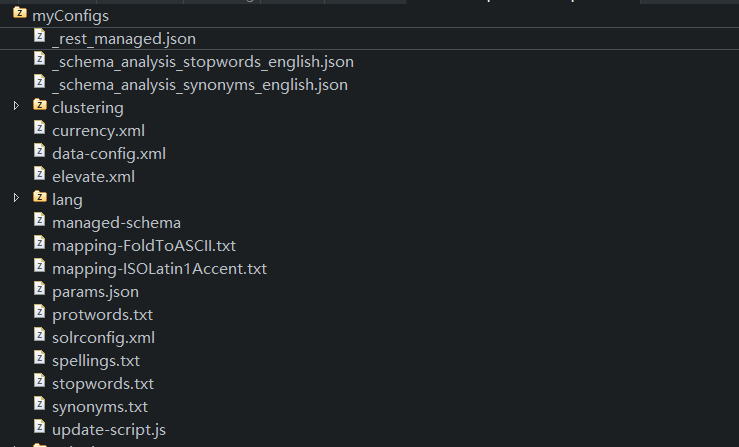The image size is (739, 447).
Task: Select _schema_analysis_stopwords_english.json entry
Action: (203, 62)
